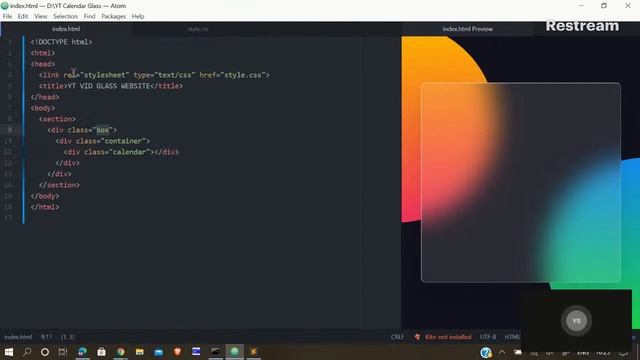Click the title YT VID GLASS WEBSITE line
Image resolution: width=640 pixels, height=360 pixels.
[111, 86]
